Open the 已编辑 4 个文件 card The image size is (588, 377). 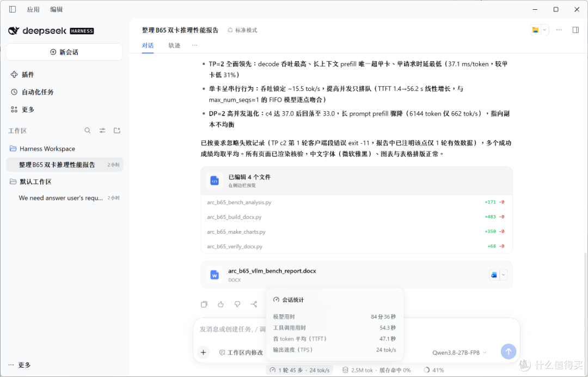click(356, 180)
